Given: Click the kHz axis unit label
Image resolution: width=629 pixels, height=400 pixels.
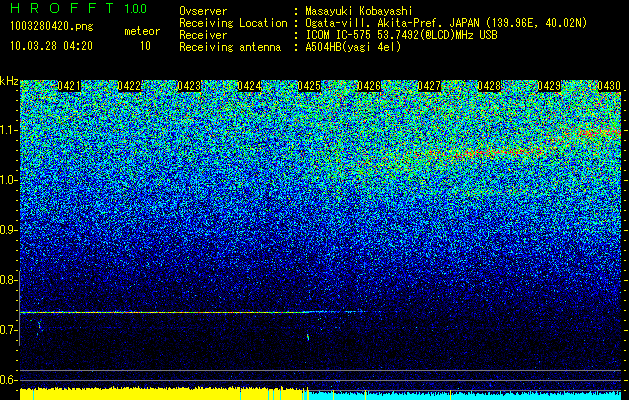Looking at the screenshot, I should 9,81.
